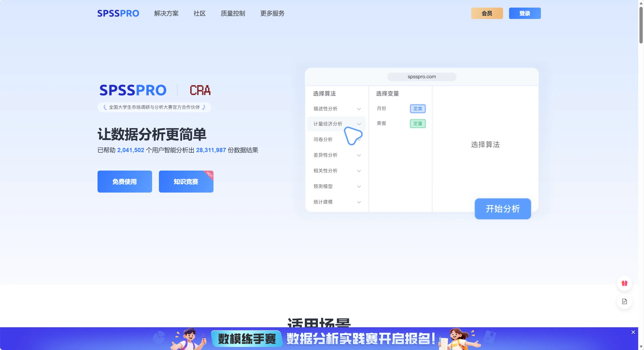
Task: Expand the 计量经济分析 chevron
Action: click(359, 124)
